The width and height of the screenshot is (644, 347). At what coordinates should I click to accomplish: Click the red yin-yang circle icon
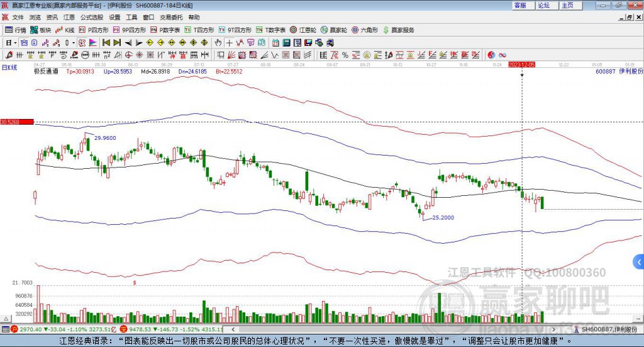tap(491, 55)
